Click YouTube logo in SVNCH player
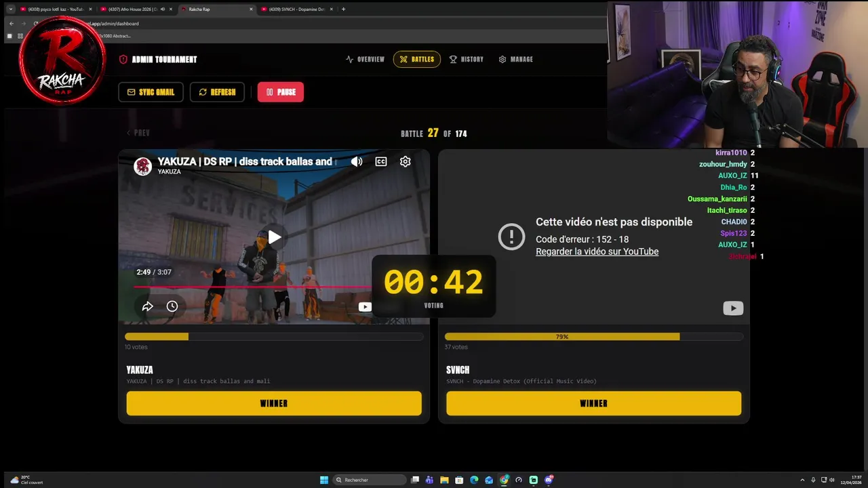This screenshot has width=868, height=488. click(732, 308)
